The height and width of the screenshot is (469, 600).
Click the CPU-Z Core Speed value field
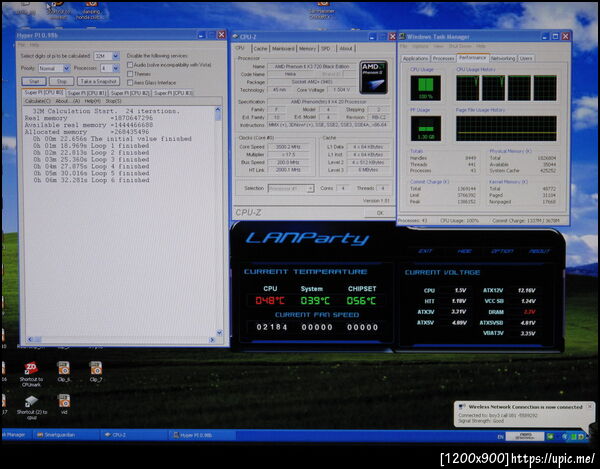click(288, 147)
